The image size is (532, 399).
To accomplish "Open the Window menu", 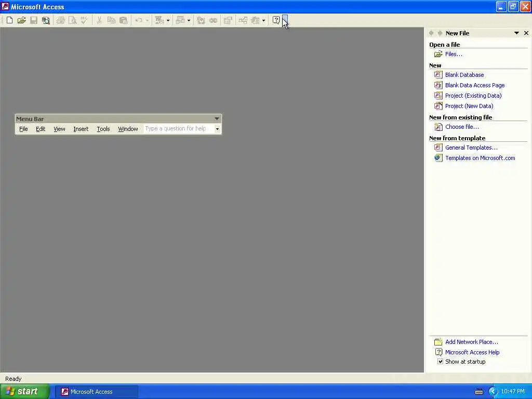I will 128,129.
